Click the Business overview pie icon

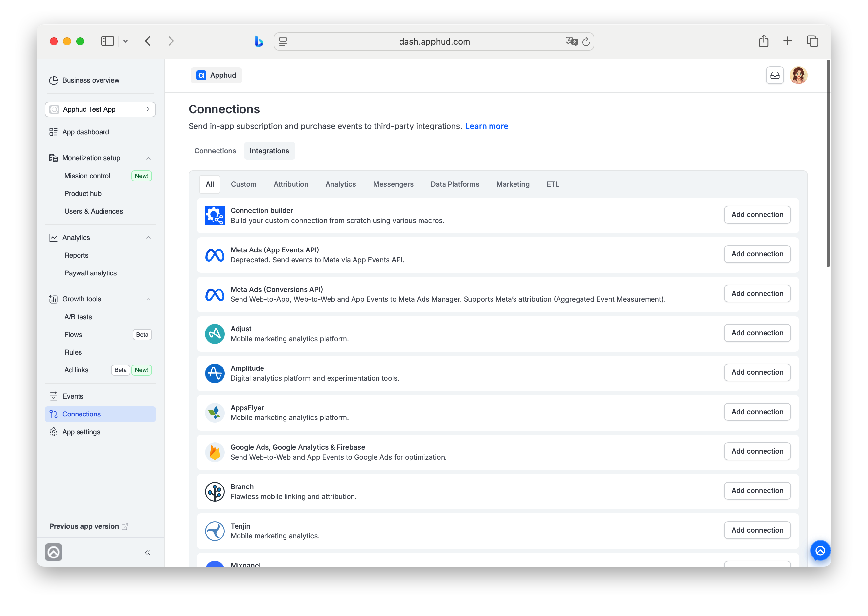click(x=54, y=80)
